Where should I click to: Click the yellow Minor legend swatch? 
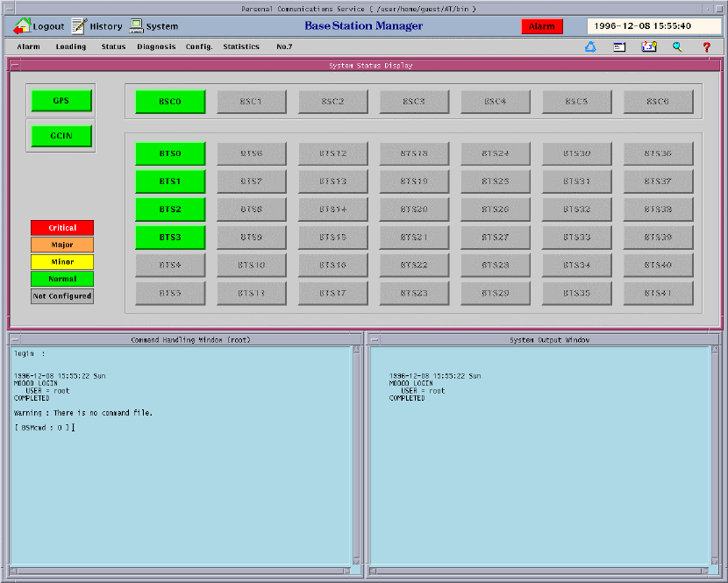(x=62, y=262)
